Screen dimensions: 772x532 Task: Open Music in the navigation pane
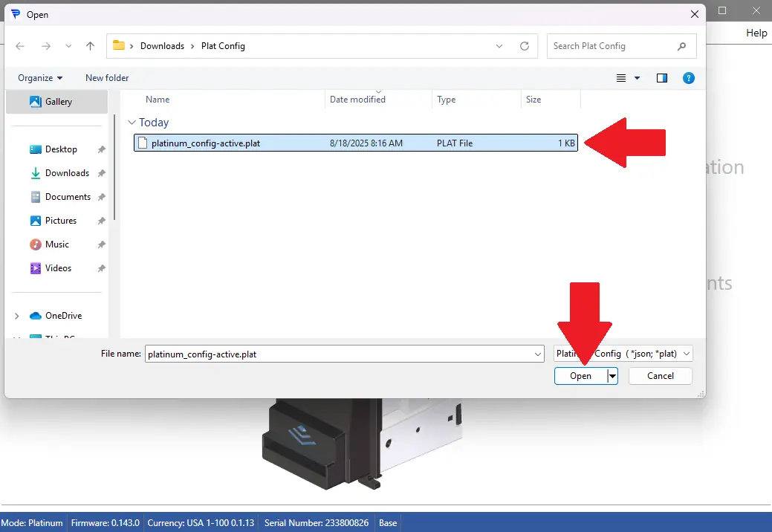click(57, 244)
